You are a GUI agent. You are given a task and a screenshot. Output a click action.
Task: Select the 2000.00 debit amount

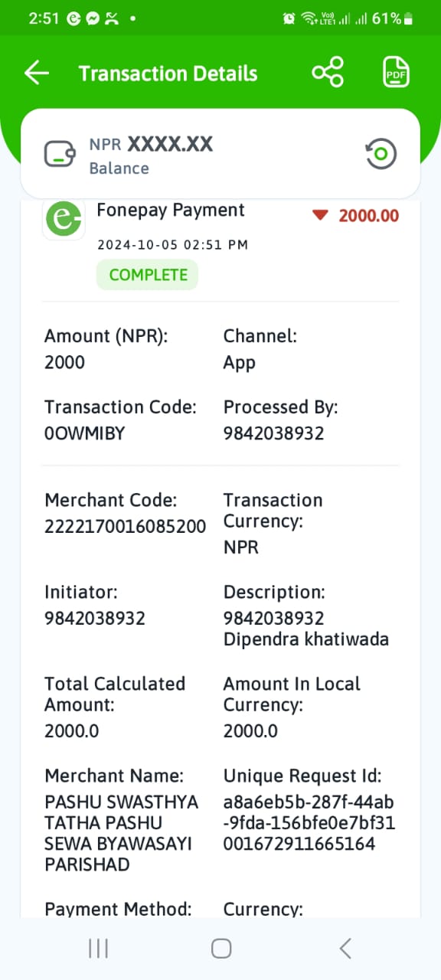click(369, 216)
